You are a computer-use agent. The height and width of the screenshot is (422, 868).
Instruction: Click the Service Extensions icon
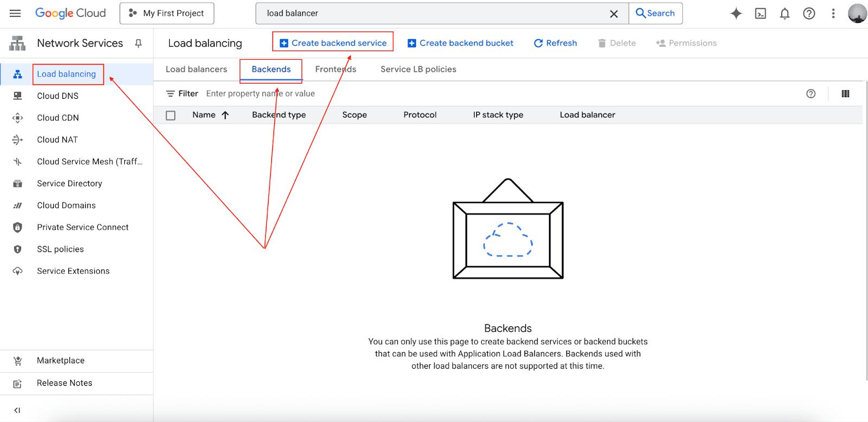click(x=17, y=271)
